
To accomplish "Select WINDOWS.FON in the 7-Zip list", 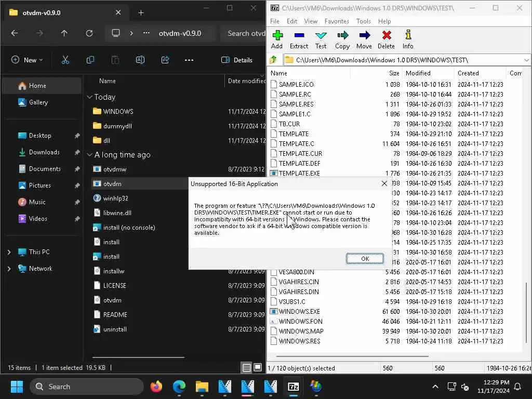I will [x=301, y=321].
